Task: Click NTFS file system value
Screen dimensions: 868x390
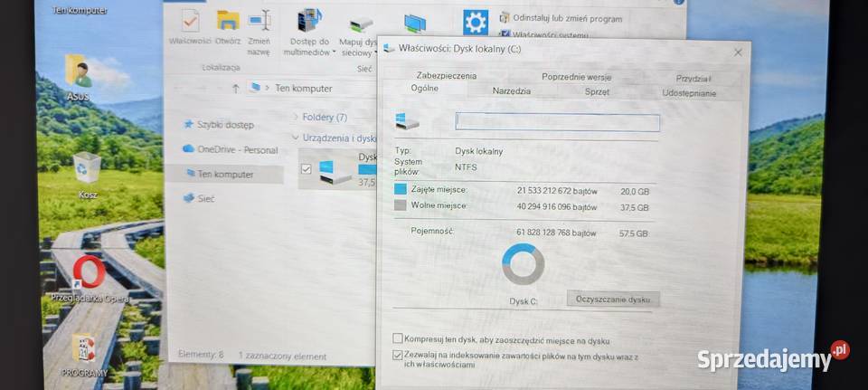Action: point(467,166)
